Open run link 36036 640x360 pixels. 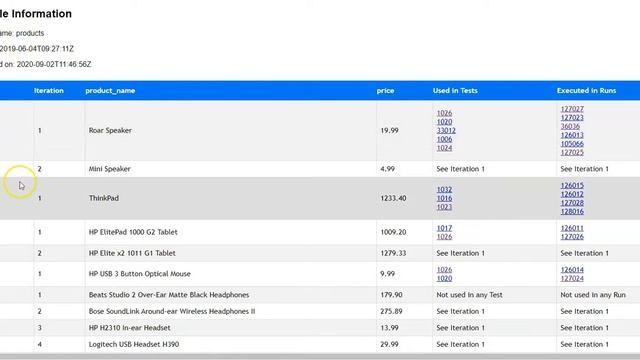[x=570, y=126]
